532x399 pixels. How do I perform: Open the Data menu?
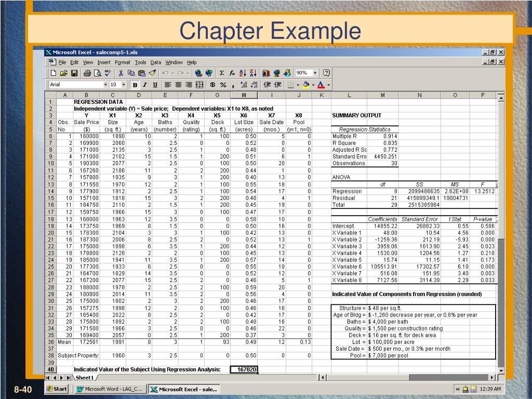tap(156, 62)
